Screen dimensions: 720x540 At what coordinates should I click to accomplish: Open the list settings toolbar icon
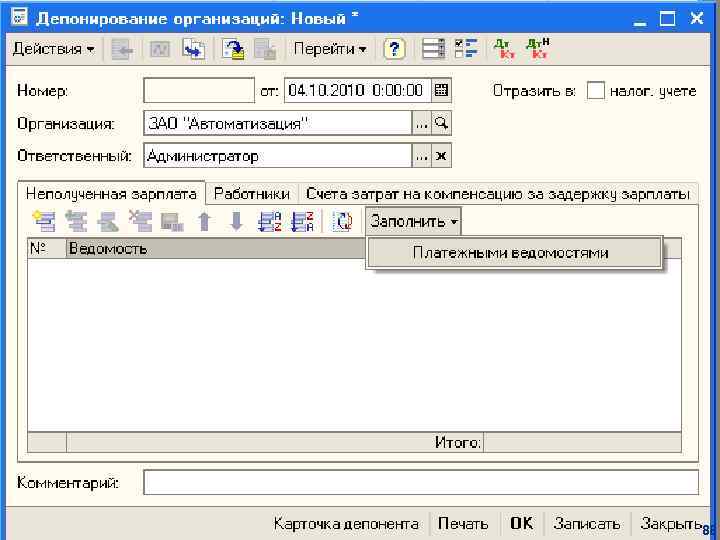point(433,49)
